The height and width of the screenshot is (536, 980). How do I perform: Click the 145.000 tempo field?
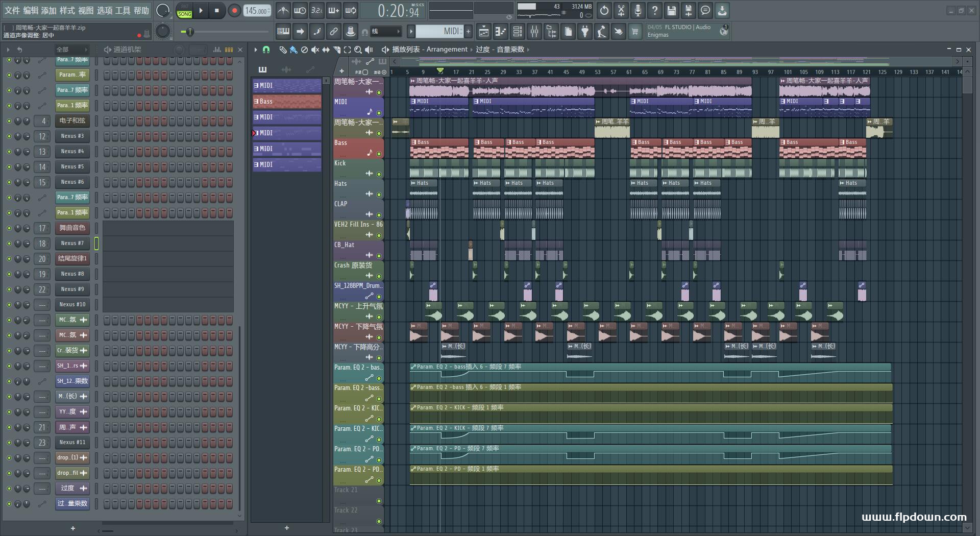(257, 10)
